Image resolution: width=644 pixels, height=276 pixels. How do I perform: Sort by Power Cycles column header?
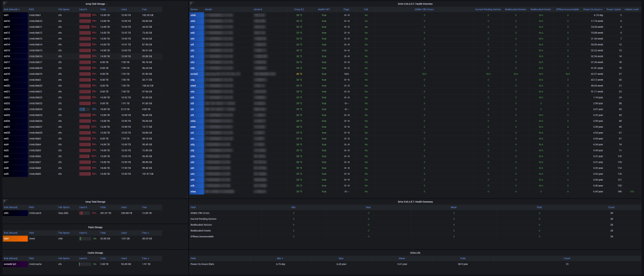pyautogui.click(x=614, y=9)
